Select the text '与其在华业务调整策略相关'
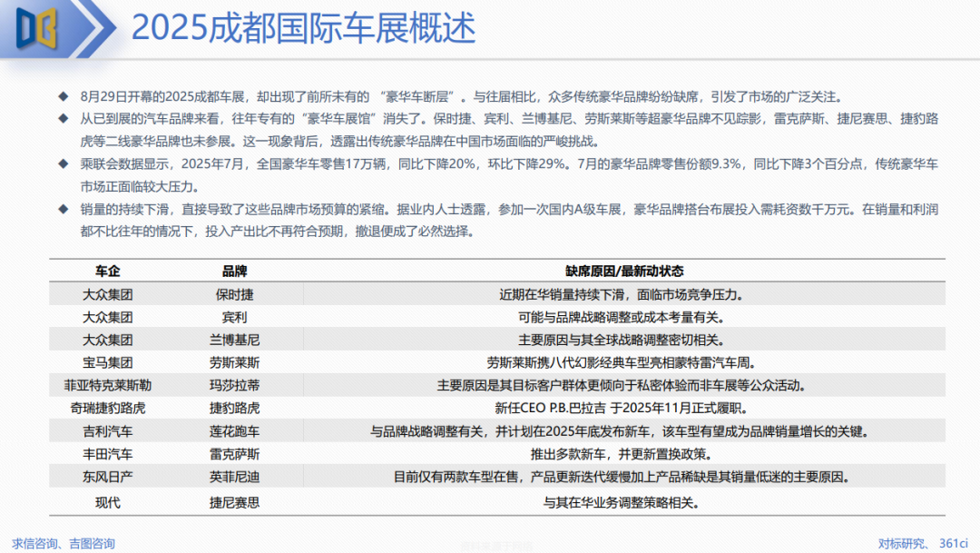This screenshot has width=980, height=553. click(x=622, y=502)
